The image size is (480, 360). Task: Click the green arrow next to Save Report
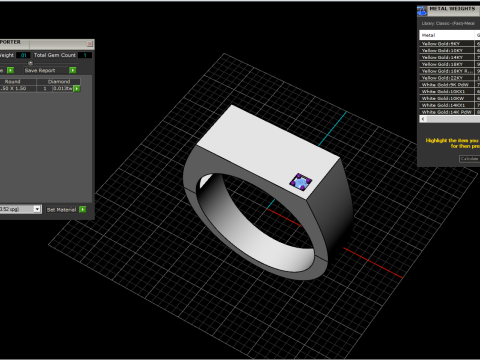73,70
